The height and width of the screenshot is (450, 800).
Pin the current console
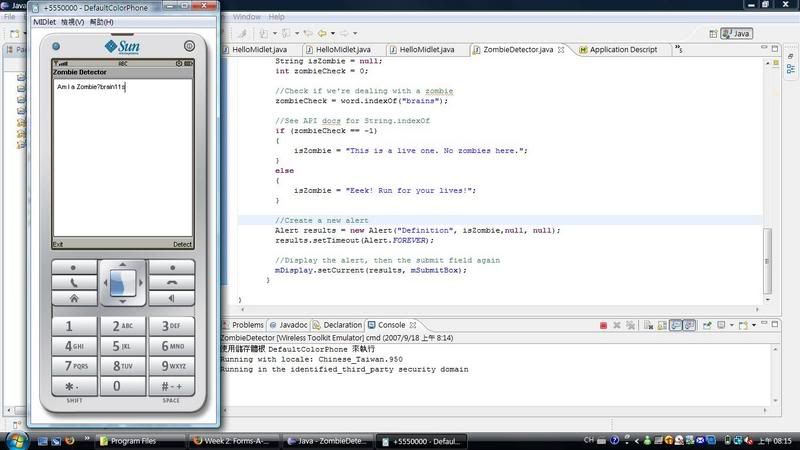pyautogui.click(x=707, y=325)
